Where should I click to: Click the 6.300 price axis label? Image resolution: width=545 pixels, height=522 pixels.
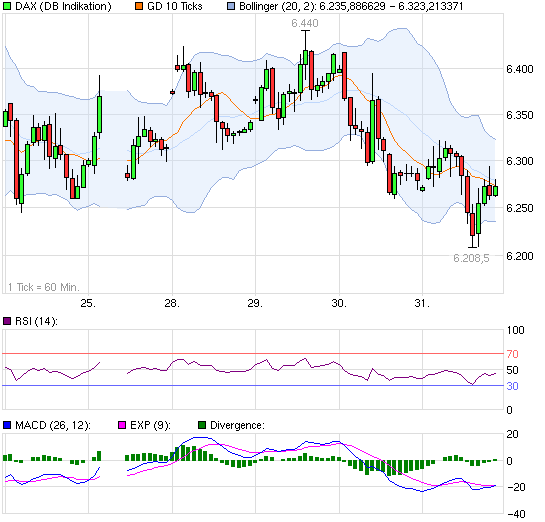(520, 161)
